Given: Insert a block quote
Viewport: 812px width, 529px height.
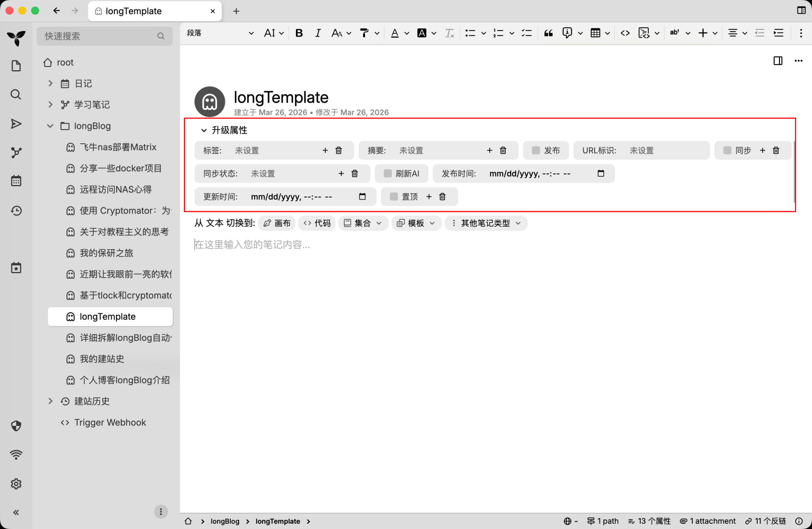Looking at the screenshot, I should (x=548, y=33).
